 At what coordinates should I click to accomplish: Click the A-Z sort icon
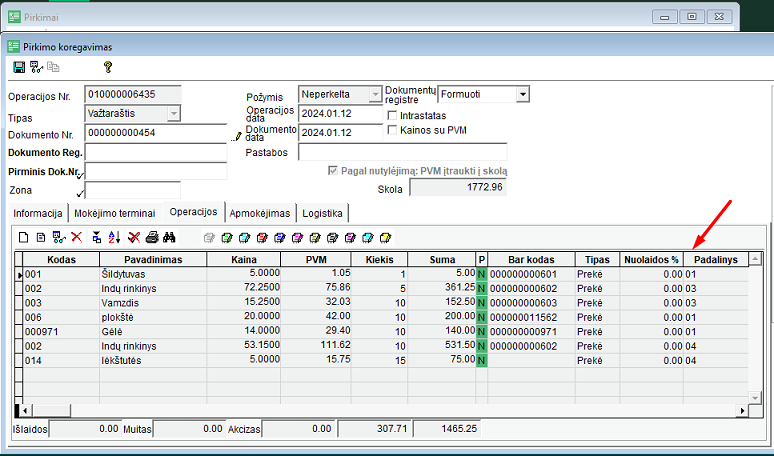pos(113,238)
